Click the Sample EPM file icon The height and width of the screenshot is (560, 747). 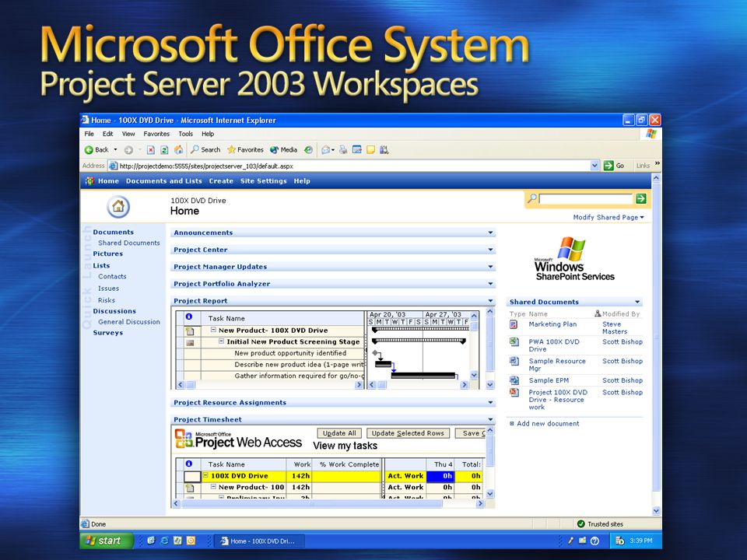tap(514, 380)
